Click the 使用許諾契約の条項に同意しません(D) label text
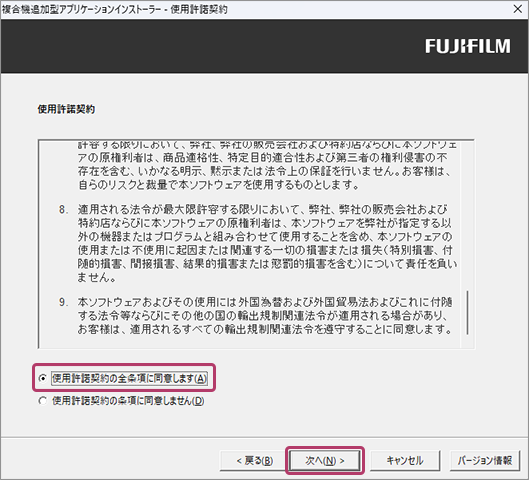This screenshot has height=480, width=529. (x=128, y=401)
